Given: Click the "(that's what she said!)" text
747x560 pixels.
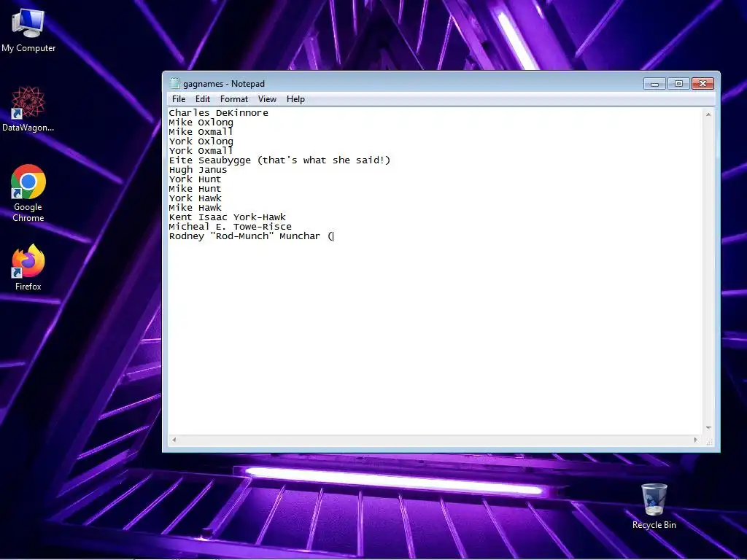Looking at the screenshot, I should [324, 160].
